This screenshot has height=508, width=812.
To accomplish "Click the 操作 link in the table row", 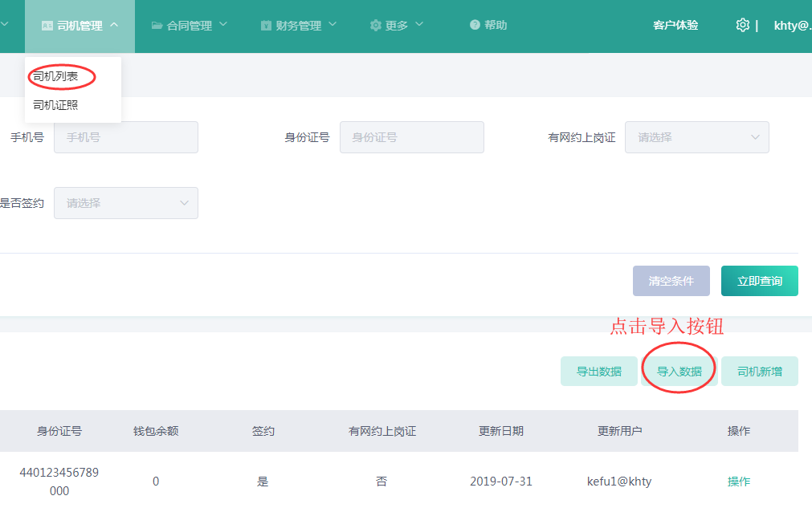I will coord(738,482).
